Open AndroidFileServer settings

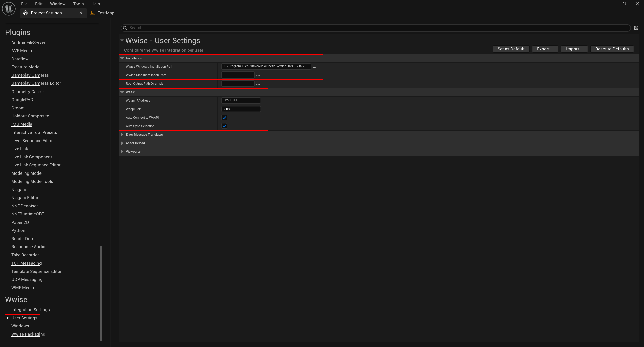point(28,42)
